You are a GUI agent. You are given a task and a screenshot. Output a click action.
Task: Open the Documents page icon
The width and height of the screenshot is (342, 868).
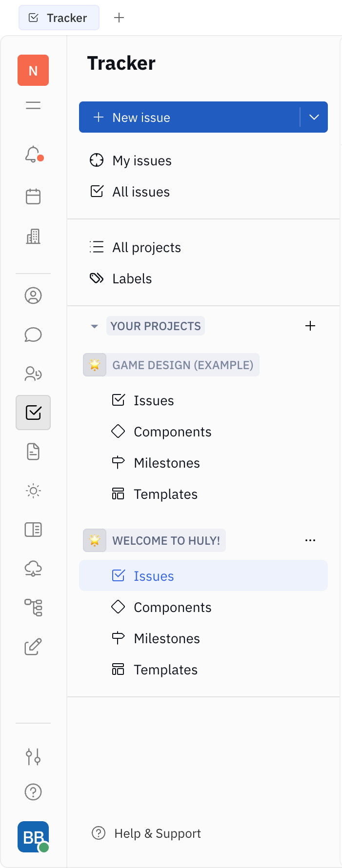click(x=33, y=452)
